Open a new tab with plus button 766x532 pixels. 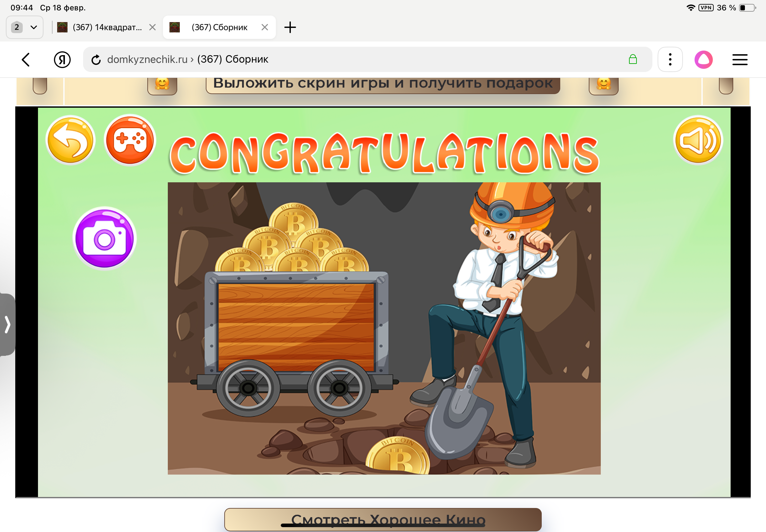tap(290, 27)
